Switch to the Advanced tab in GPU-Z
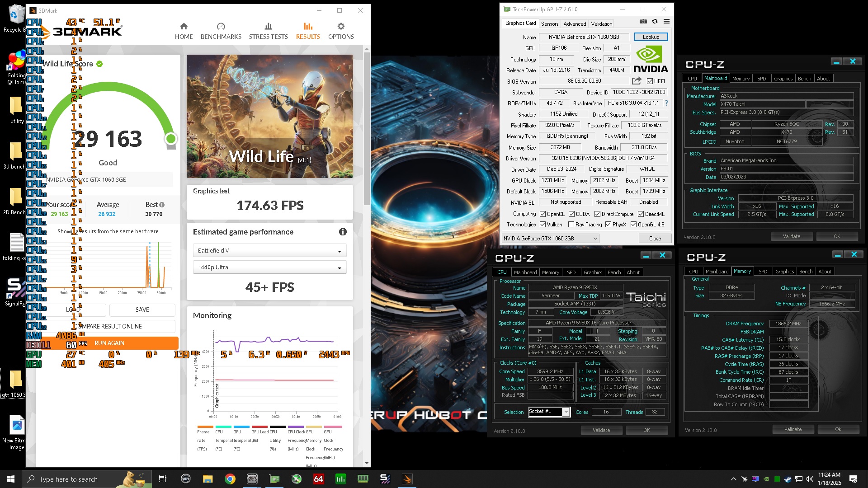This screenshot has height=488, width=868. tap(575, 23)
